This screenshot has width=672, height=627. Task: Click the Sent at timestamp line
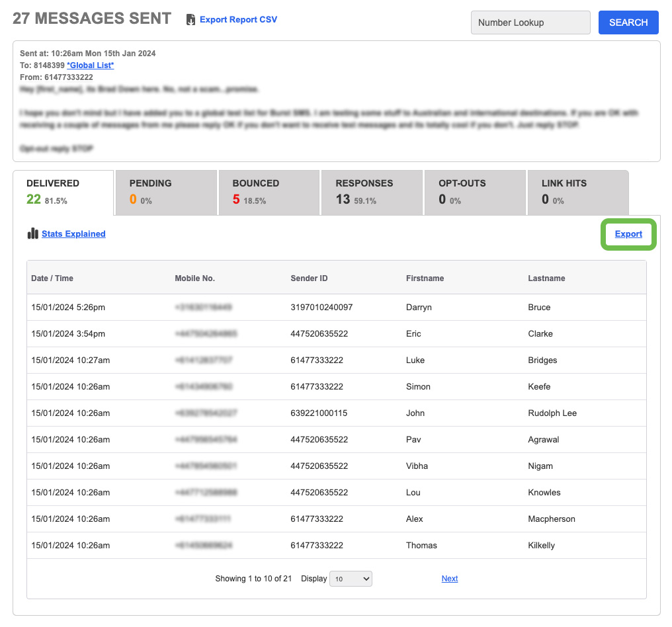(x=87, y=54)
